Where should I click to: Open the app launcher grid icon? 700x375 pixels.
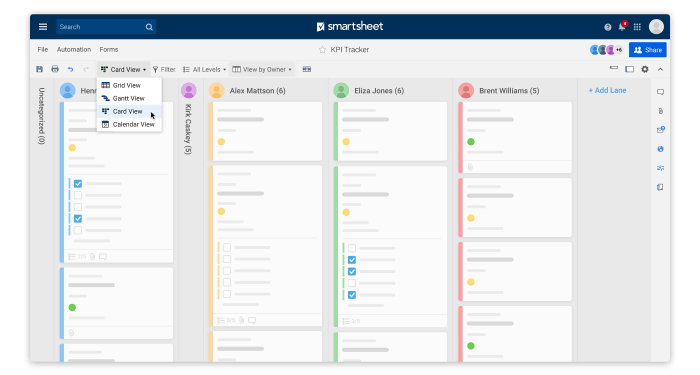coord(638,27)
